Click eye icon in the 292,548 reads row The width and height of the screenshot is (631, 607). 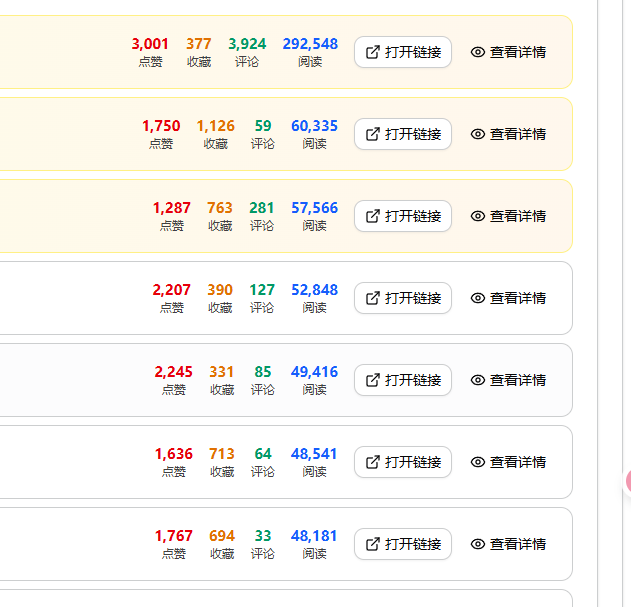(x=478, y=52)
